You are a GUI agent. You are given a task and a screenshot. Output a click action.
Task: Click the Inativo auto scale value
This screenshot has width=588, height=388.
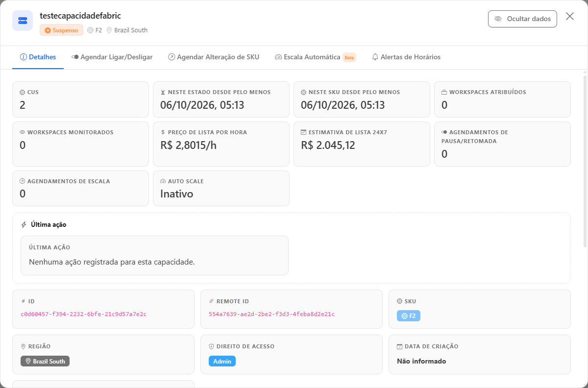[x=176, y=194]
